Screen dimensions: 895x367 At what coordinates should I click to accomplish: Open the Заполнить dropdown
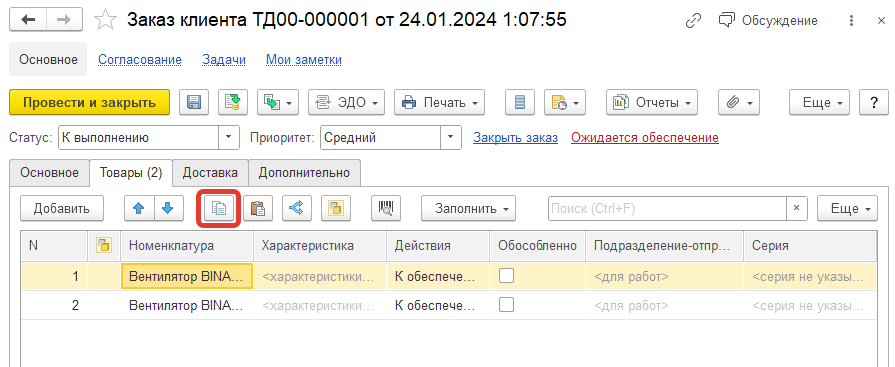coord(469,208)
